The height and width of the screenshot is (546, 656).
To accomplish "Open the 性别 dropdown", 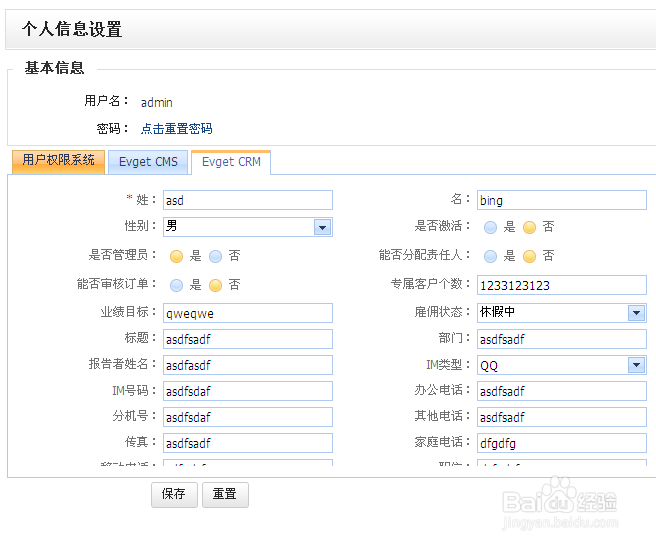I will coord(322,227).
